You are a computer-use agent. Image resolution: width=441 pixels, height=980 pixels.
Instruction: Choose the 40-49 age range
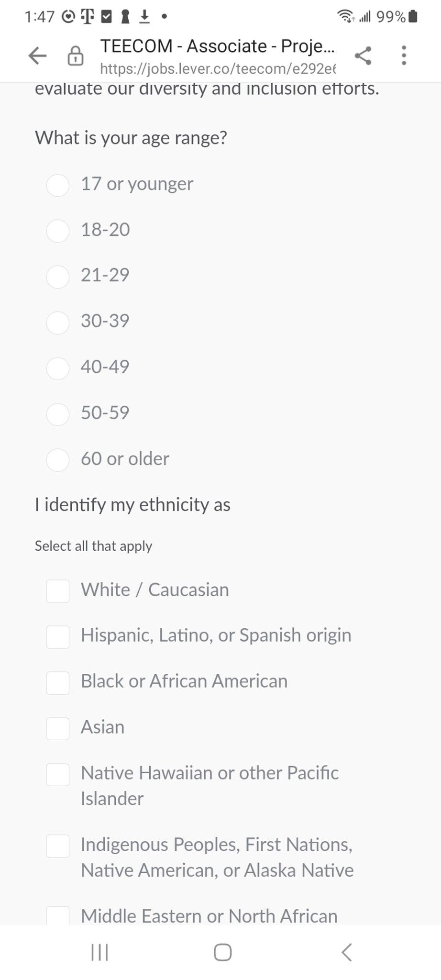pos(58,368)
